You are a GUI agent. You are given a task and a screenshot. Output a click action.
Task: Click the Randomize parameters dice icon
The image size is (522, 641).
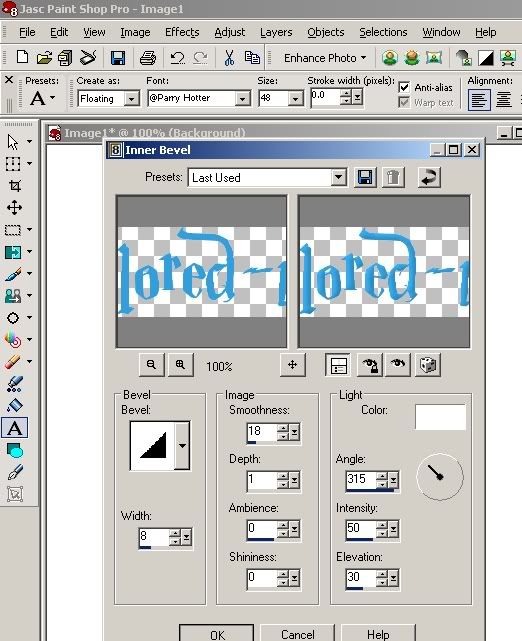click(x=428, y=365)
